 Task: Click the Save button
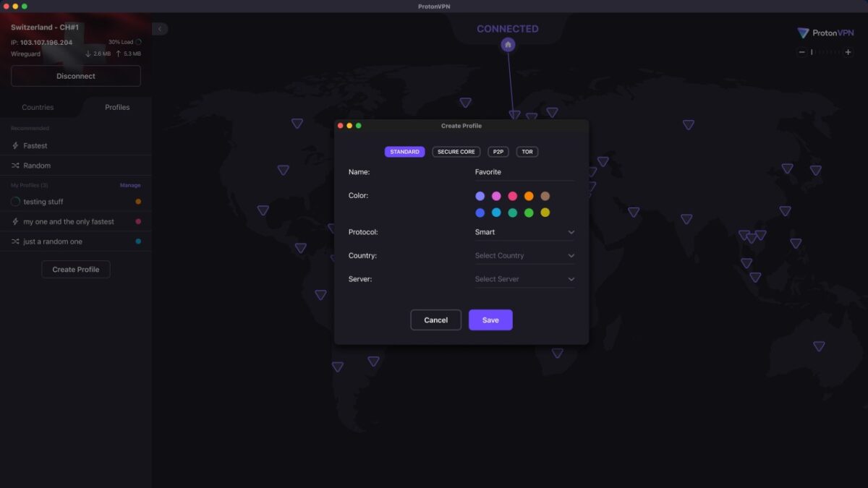coord(490,320)
